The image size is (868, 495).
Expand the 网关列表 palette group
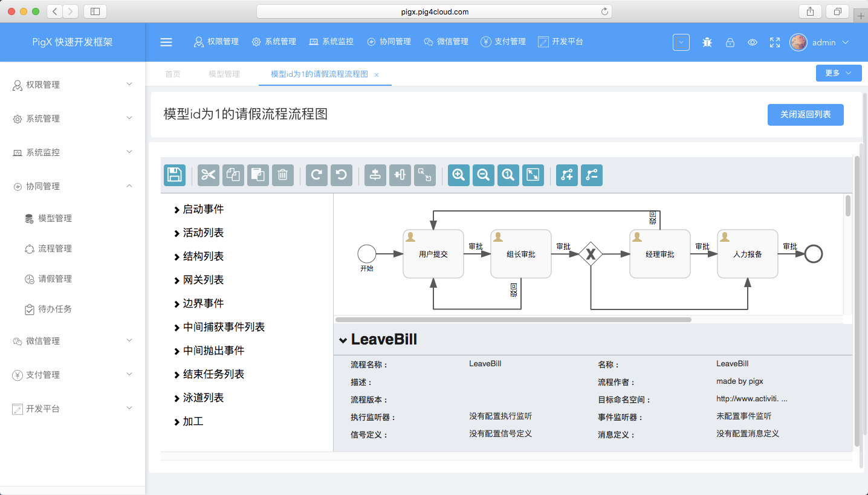click(x=199, y=280)
